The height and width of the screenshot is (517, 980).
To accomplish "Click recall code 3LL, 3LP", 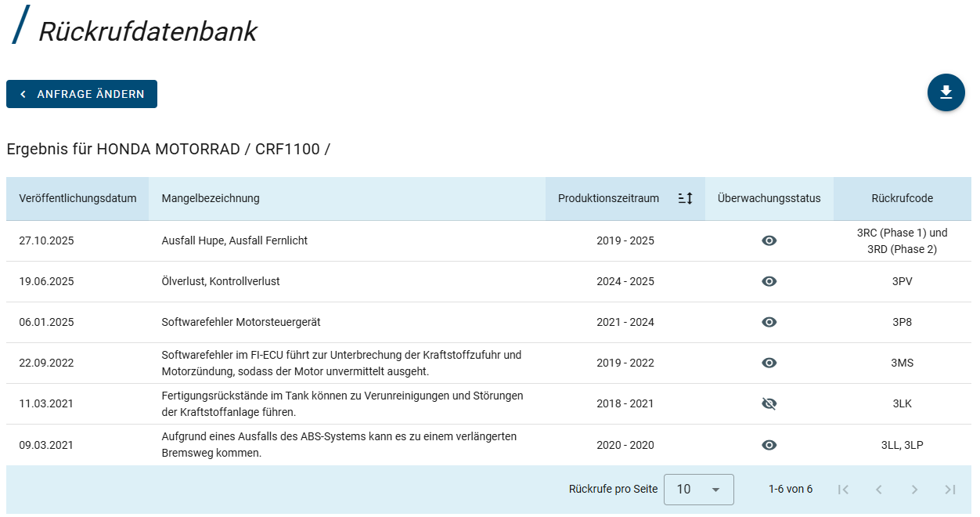I will tap(903, 445).
